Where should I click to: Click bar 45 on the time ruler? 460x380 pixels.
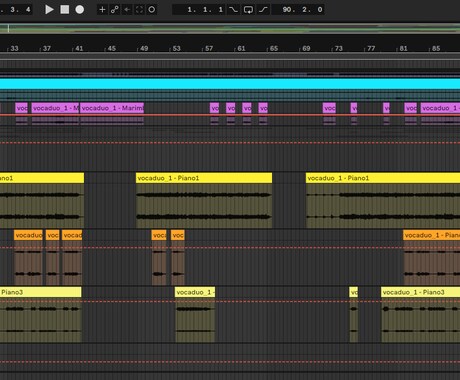tap(112, 49)
